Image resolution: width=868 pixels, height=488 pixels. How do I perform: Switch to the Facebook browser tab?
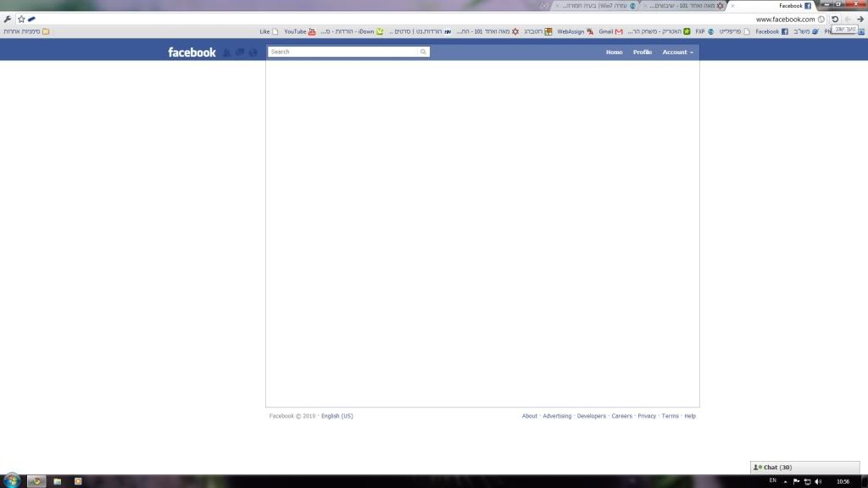click(x=773, y=6)
